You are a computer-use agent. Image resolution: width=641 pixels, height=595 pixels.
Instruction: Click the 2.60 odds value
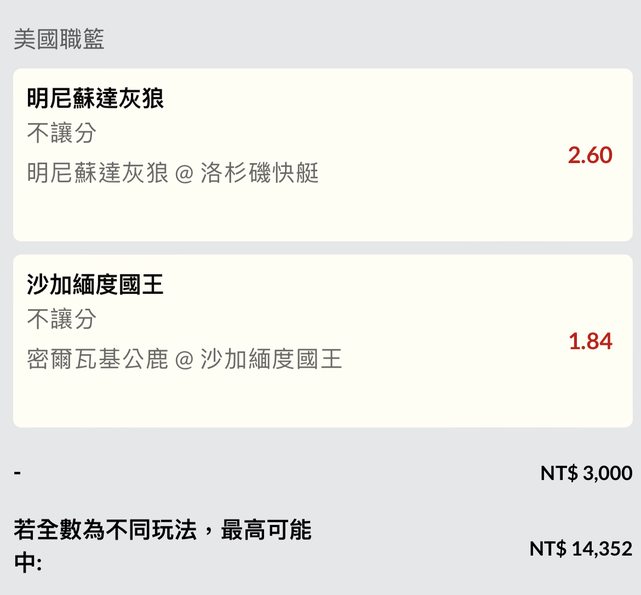click(589, 155)
